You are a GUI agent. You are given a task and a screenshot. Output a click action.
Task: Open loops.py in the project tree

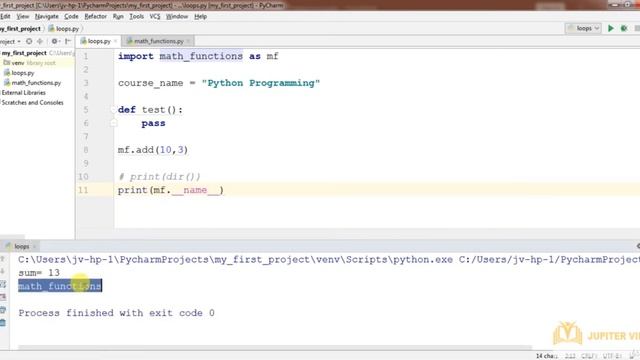(19, 73)
